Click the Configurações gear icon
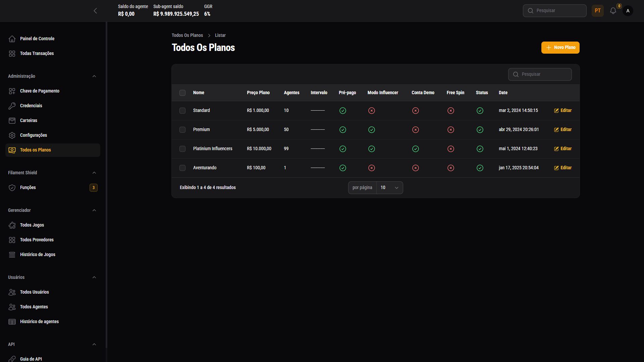The height and width of the screenshot is (362, 644). tap(12, 135)
